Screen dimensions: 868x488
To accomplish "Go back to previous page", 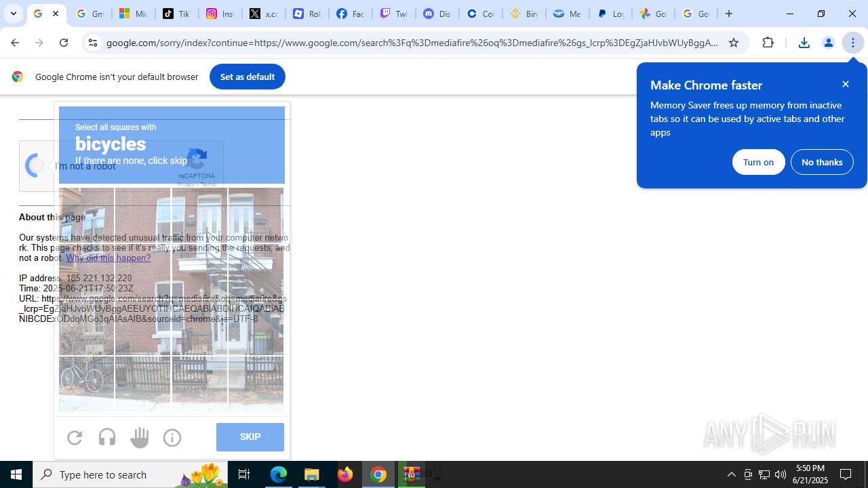I will pos(15,43).
